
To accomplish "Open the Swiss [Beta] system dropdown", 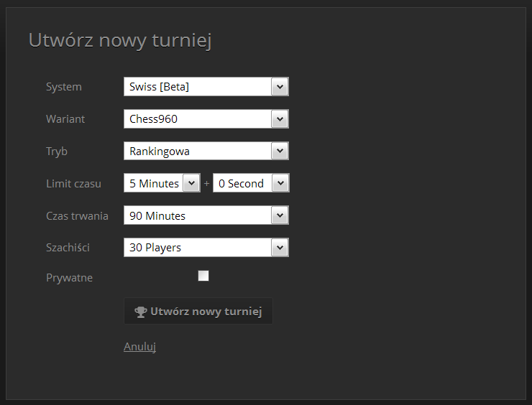I will pos(206,87).
